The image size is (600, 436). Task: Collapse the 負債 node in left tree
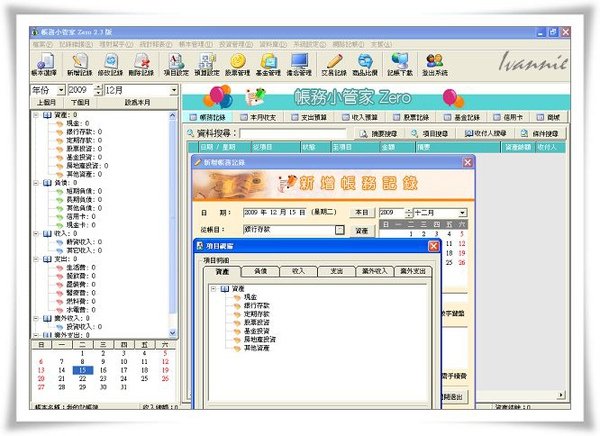coord(36,183)
